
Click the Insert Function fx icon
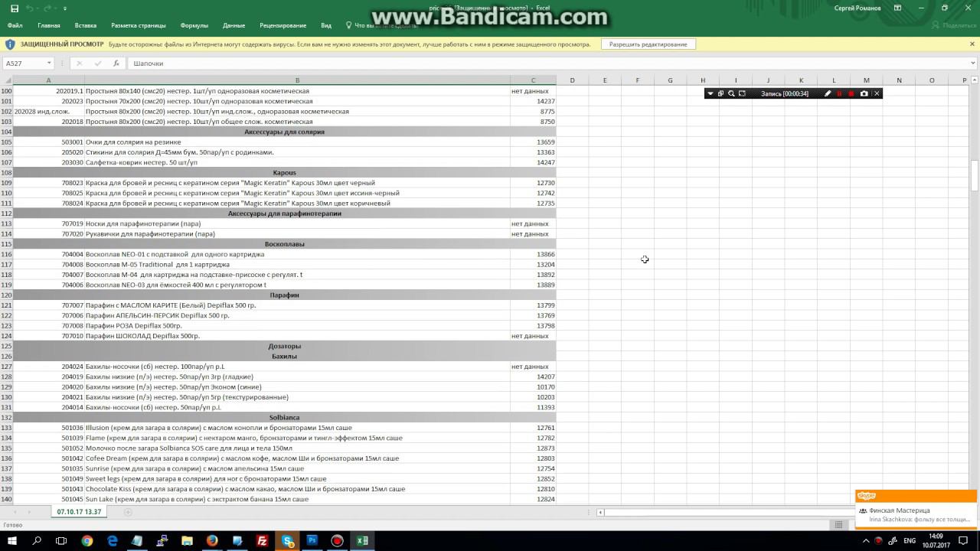pos(116,64)
